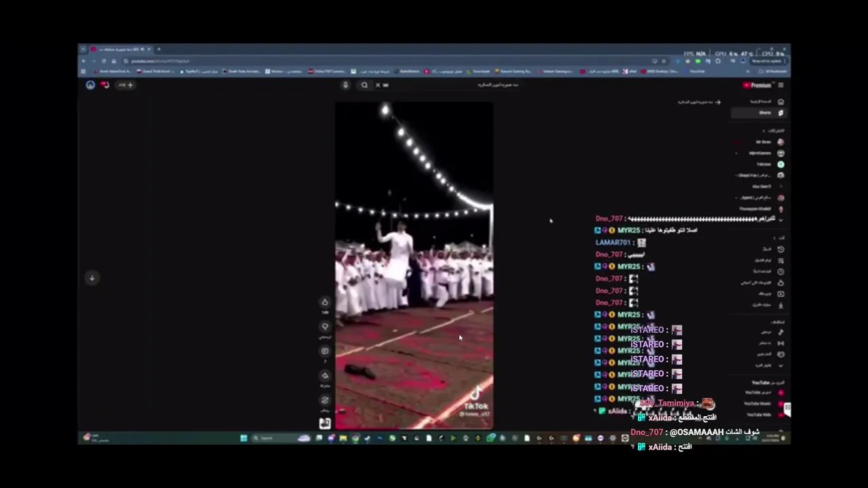Select the active YouTube browser tab

pyautogui.click(x=121, y=49)
